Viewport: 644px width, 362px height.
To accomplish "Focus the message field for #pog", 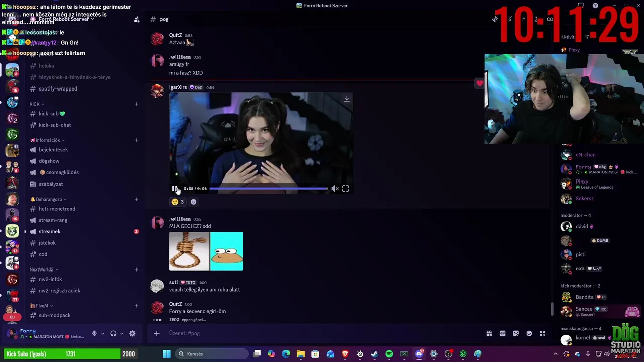I will pos(322,333).
